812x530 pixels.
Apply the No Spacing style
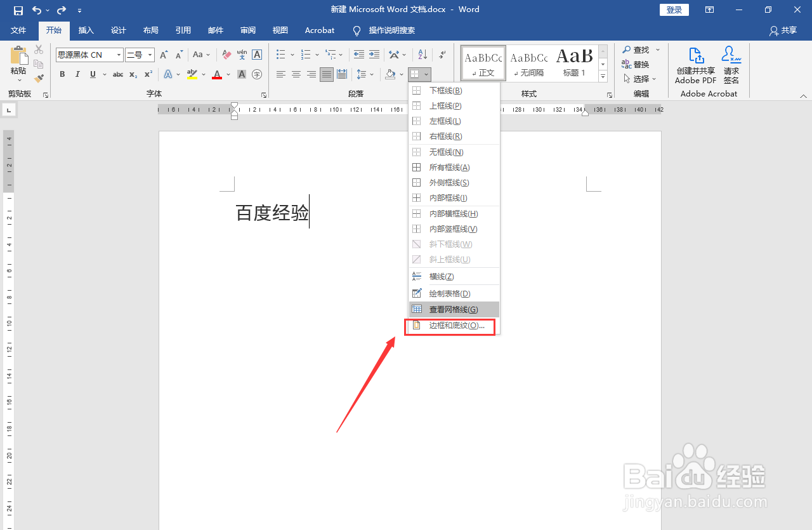pyautogui.click(x=529, y=63)
